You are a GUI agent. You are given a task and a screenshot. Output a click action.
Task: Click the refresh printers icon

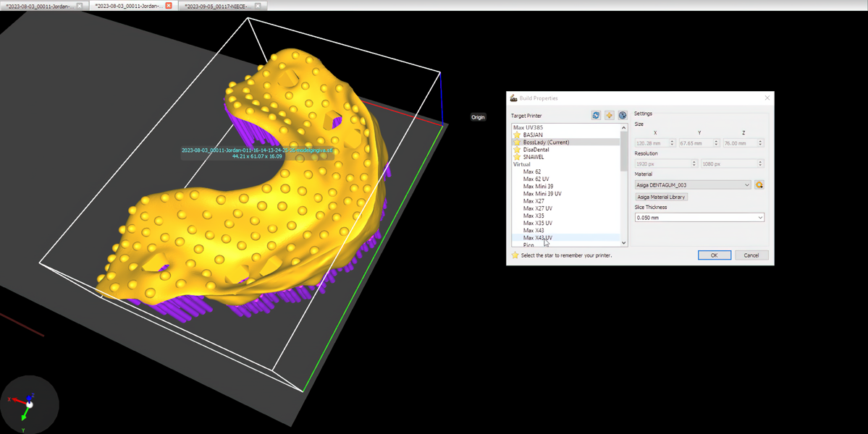596,116
